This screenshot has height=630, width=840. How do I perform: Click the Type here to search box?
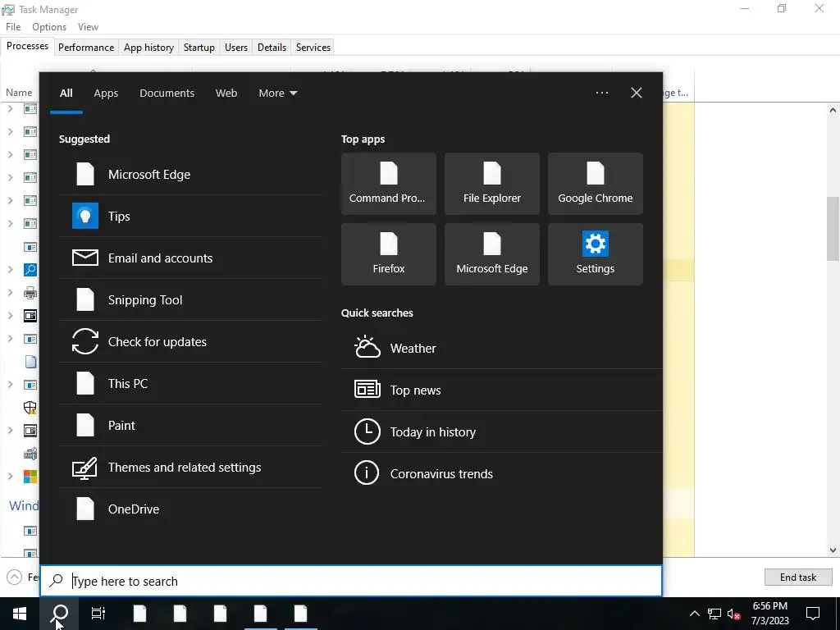pyautogui.click(x=351, y=582)
